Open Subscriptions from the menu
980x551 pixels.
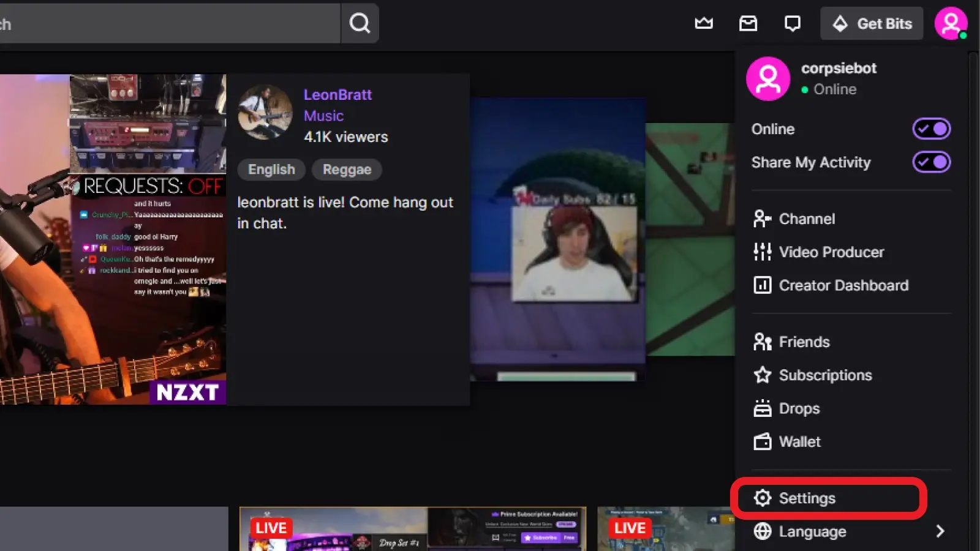pos(851,375)
